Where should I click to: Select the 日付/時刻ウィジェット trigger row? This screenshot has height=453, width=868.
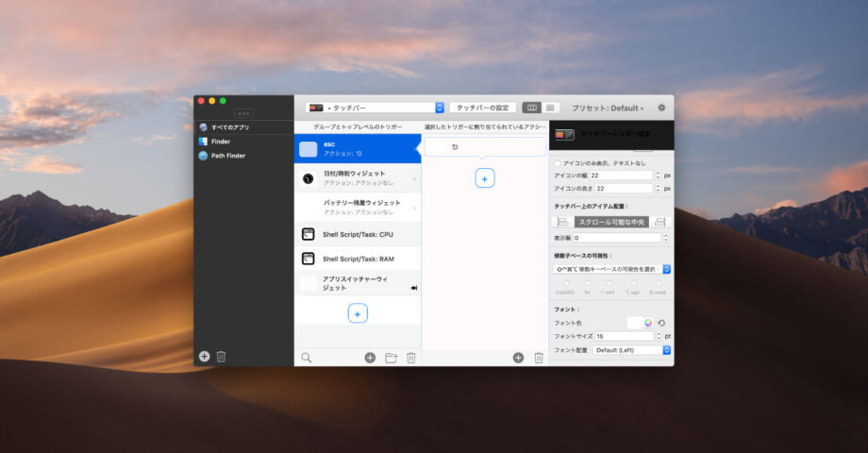pos(358,177)
